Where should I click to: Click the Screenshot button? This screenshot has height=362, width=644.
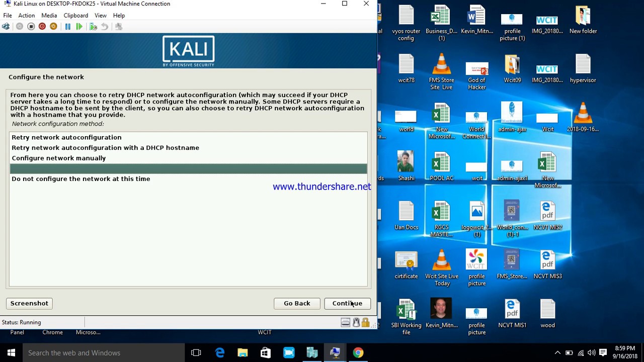[29, 303]
